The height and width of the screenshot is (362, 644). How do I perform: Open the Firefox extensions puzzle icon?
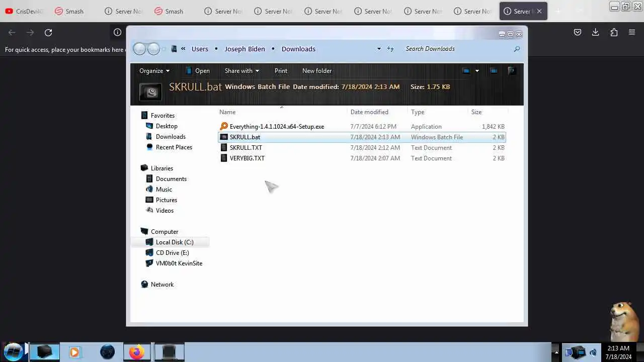click(614, 32)
